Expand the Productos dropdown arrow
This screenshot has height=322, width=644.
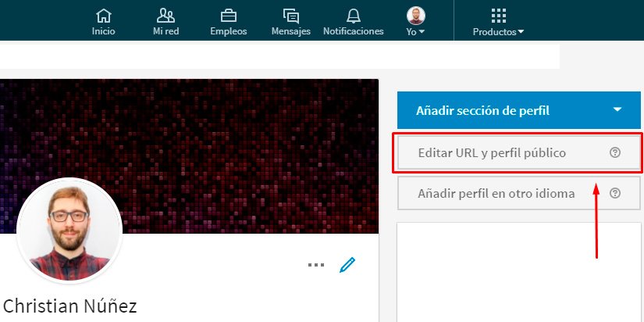click(x=521, y=32)
